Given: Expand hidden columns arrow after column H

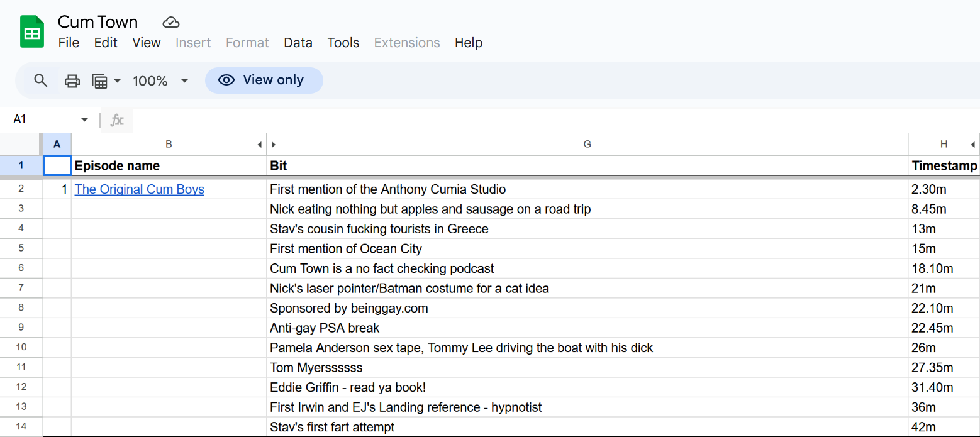Looking at the screenshot, I should pyautogui.click(x=973, y=145).
